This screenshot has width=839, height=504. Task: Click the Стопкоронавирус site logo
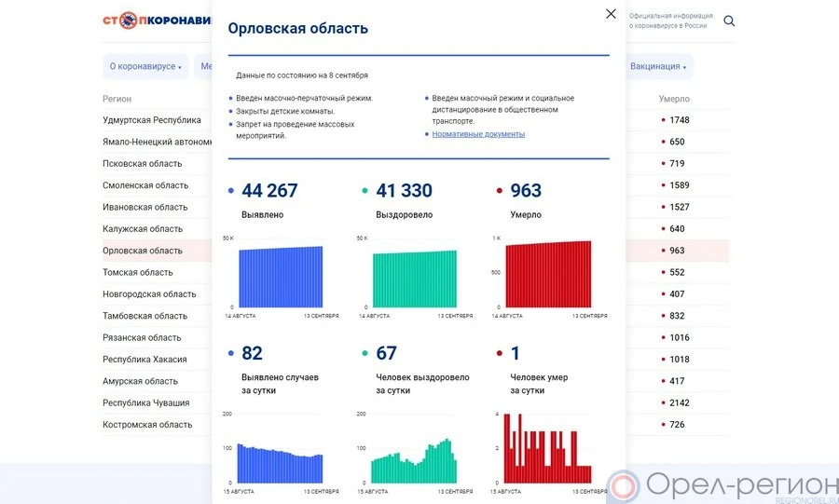[157, 20]
